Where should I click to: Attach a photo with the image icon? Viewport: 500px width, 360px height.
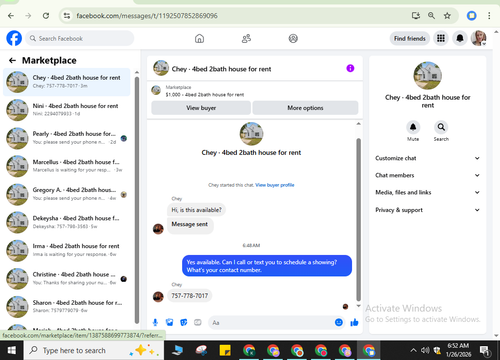point(169,322)
